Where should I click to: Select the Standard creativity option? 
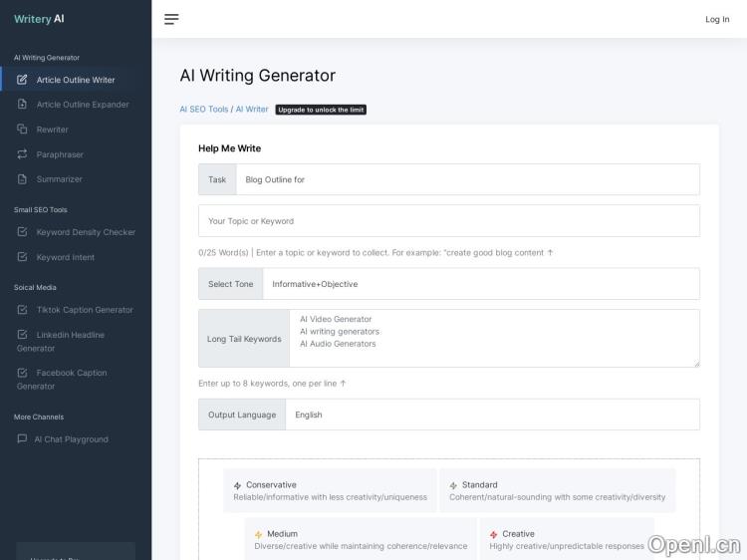click(557, 490)
